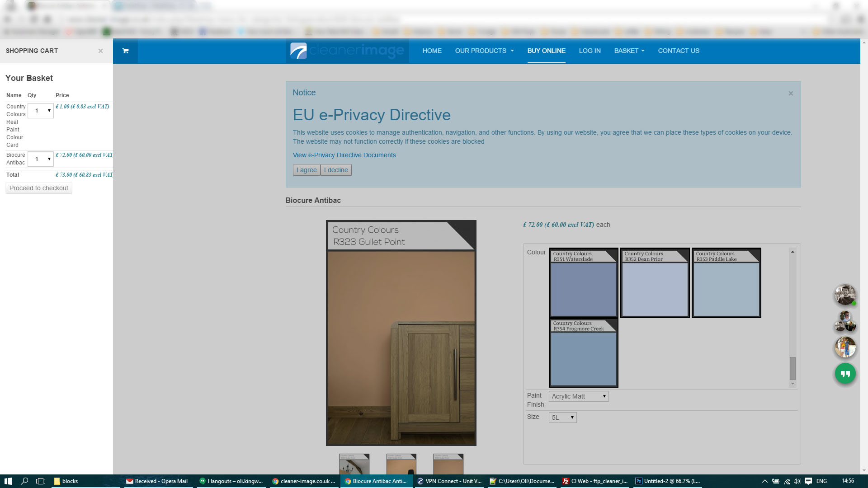Open View e-Privacy Directive Documents link

click(344, 155)
